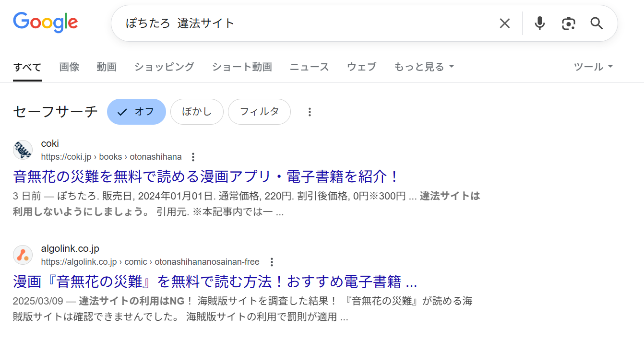Open Google Lens image search icon
Image resolution: width=644 pixels, height=340 pixels.
click(569, 23)
